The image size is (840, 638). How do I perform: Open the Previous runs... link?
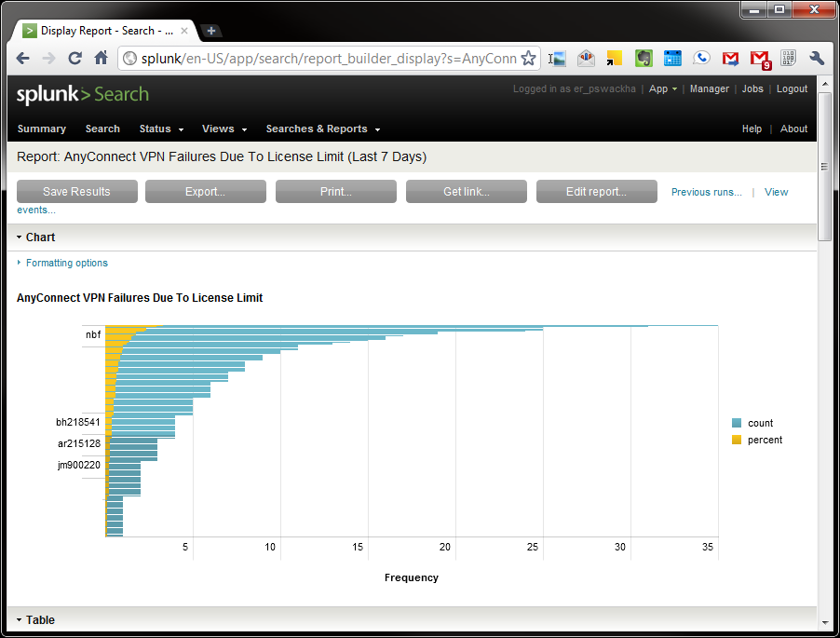[706, 192]
